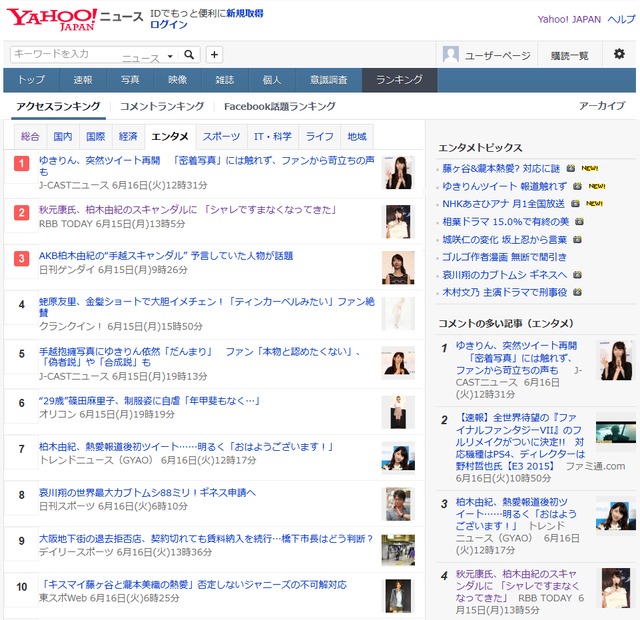Select the 国内 category tab
Image resolution: width=640 pixels, height=620 pixels.
[63, 136]
